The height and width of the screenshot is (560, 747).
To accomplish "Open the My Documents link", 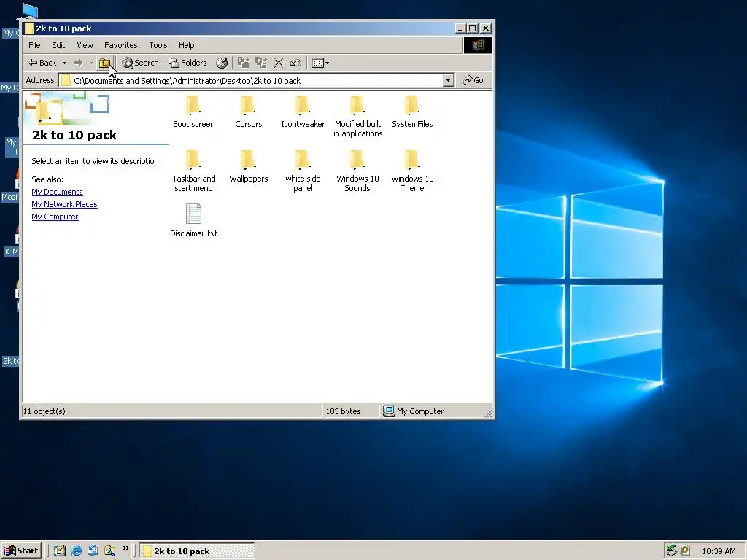I will coord(57,192).
